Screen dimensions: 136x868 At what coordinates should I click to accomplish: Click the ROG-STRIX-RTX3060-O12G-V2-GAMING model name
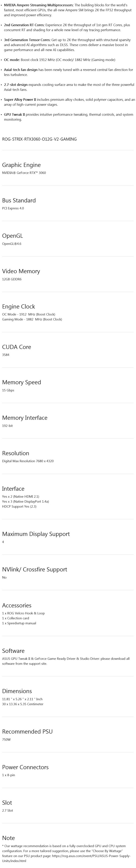39,139
